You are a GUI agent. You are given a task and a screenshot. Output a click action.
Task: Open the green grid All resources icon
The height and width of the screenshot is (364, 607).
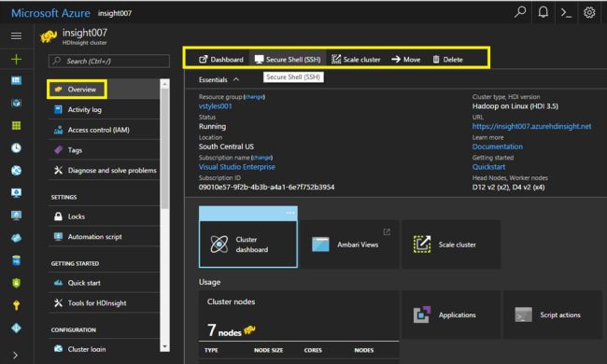pyautogui.click(x=16, y=125)
